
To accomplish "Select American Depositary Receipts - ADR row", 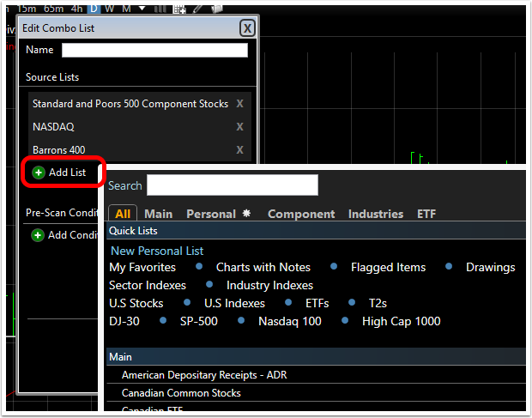I will [x=317, y=375].
